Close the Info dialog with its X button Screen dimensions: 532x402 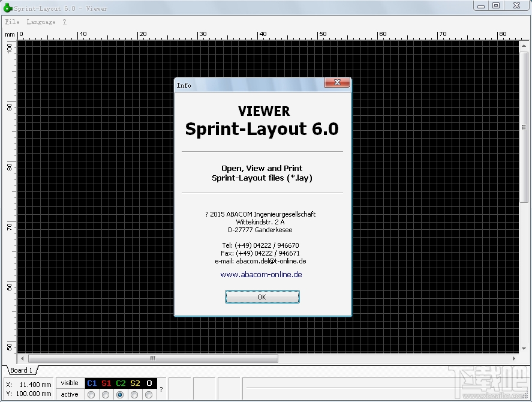[x=337, y=83]
